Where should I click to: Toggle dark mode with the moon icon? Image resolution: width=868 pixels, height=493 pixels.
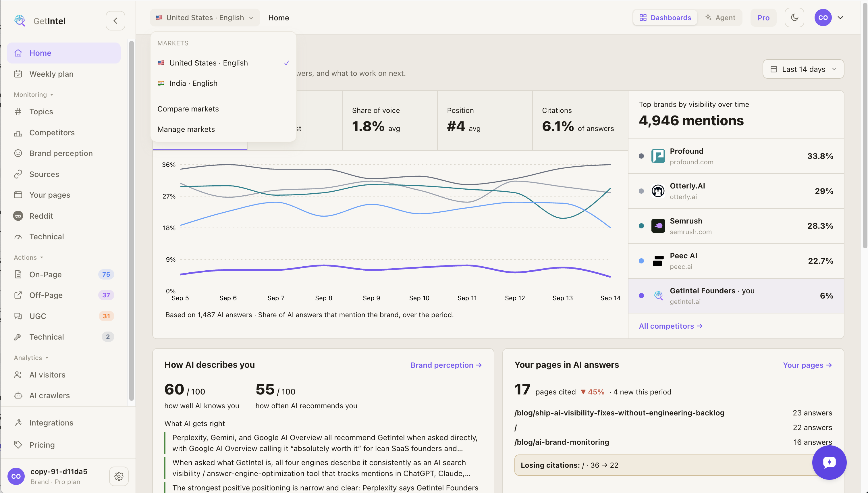click(x=794, y=18)
